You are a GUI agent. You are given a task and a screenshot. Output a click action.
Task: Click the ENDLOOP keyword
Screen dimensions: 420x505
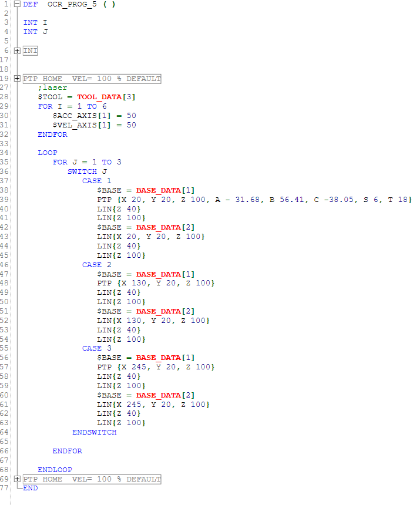(x=55, y=470)
